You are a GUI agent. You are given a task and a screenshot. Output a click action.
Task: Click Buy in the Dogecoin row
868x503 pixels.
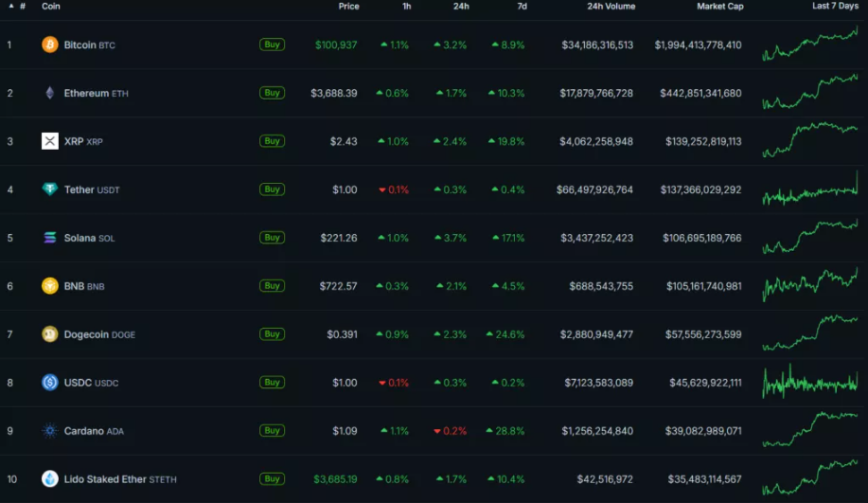[x=272, y=333]
